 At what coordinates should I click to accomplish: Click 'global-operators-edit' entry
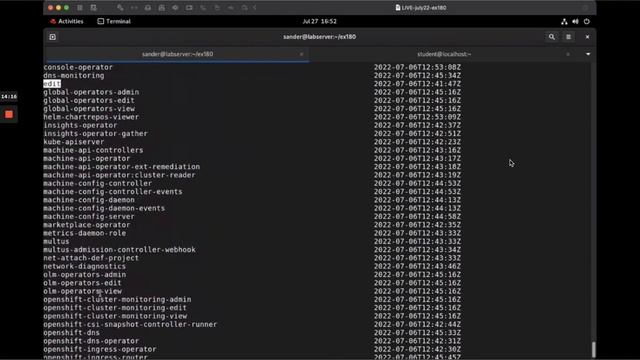(x=89, y=100)
